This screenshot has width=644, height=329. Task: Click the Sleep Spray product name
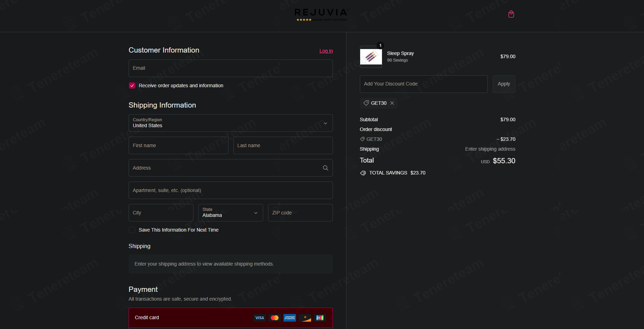click(400, 53)
